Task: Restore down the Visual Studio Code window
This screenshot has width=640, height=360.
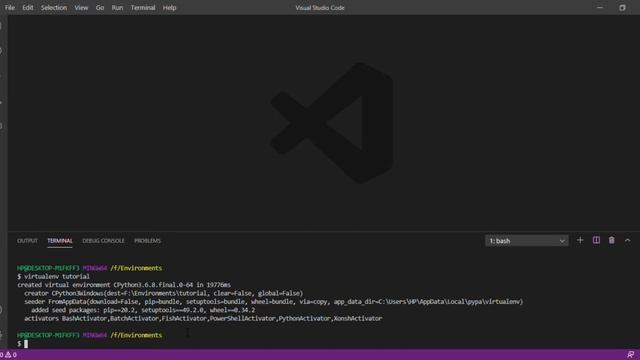Action: (622, 7)
